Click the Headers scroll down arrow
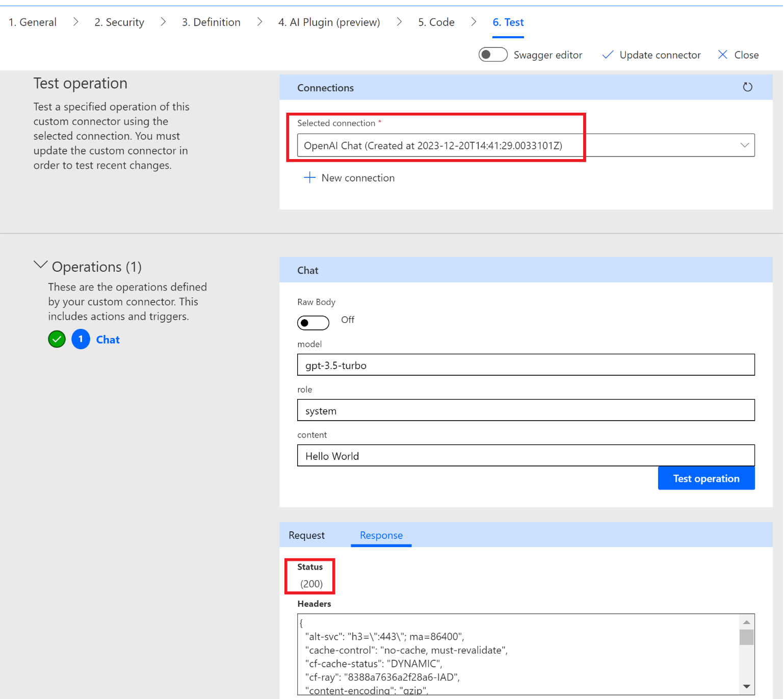Screen dimensions: 784x699 pyautogui.click(x=746, y=686)
